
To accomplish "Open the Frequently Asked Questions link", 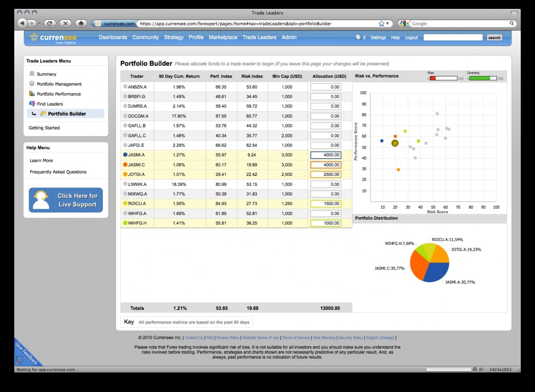I will [x=58, y=172].
